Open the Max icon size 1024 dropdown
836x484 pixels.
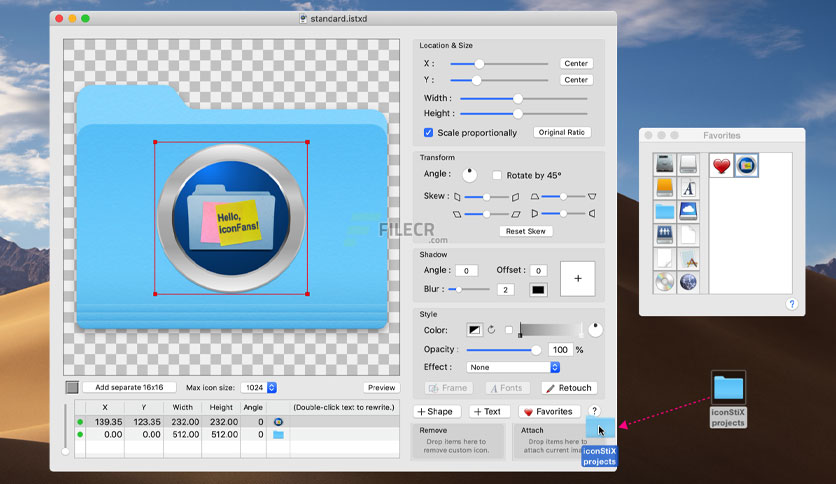click(259, 388)
